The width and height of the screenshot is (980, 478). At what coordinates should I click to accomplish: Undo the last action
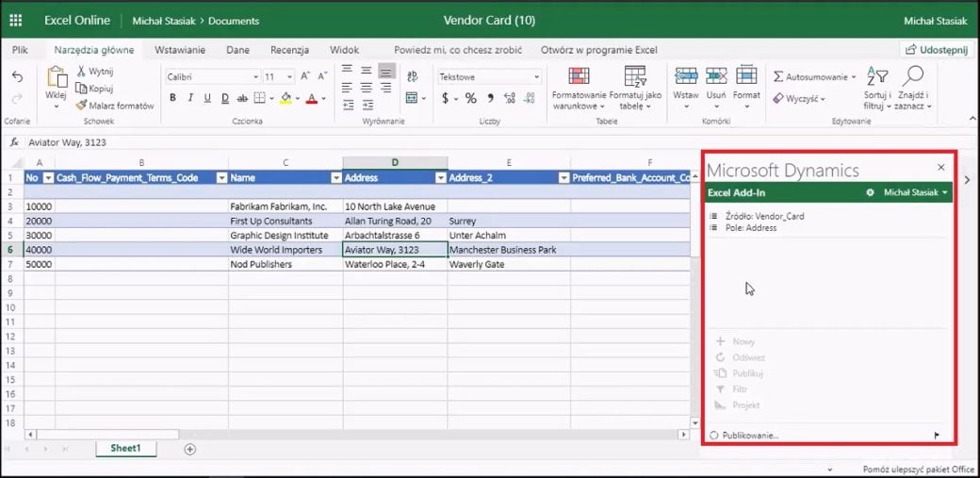[x=18, y=76]
